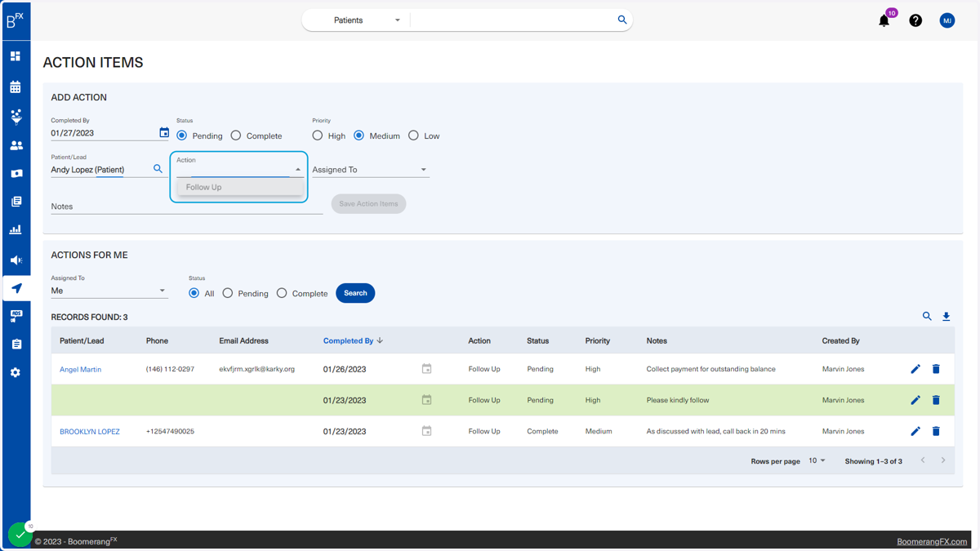Viewport: 980px width, 551px height.
Task: Open the Dashboard sidebar icon
Action: 16,56
